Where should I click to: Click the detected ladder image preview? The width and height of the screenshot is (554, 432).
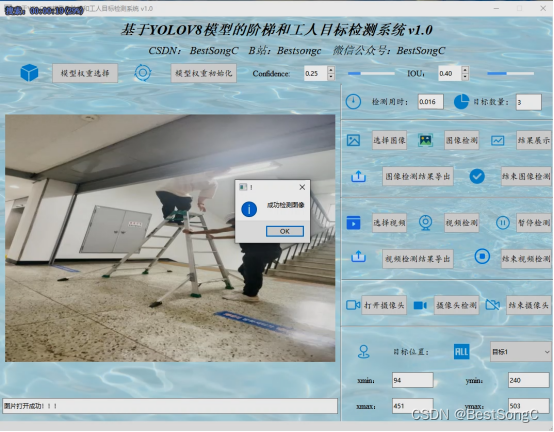pos(170,238)
